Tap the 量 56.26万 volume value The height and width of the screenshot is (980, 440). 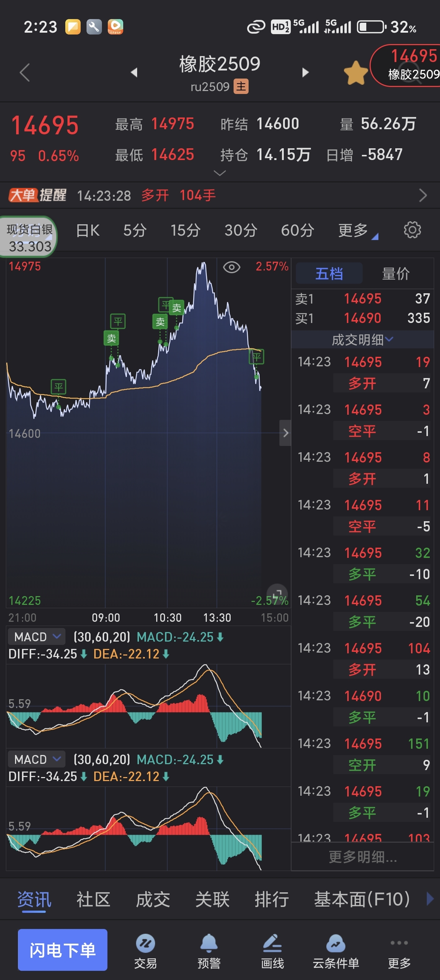(x=388, y=124)
